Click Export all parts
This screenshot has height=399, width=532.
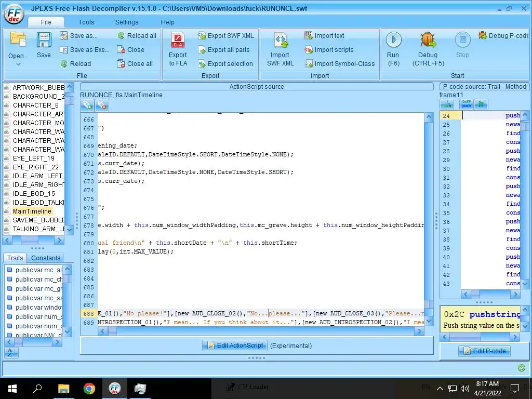(224, 49)
